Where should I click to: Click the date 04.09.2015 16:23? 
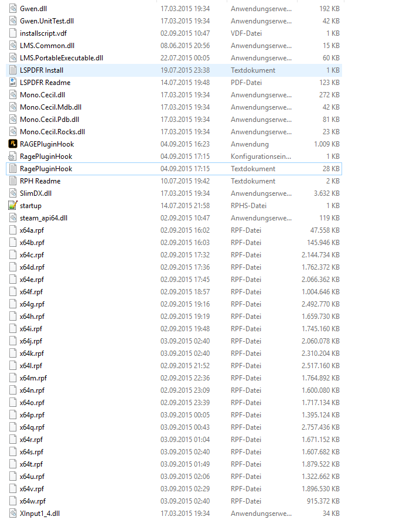[185, 144]
